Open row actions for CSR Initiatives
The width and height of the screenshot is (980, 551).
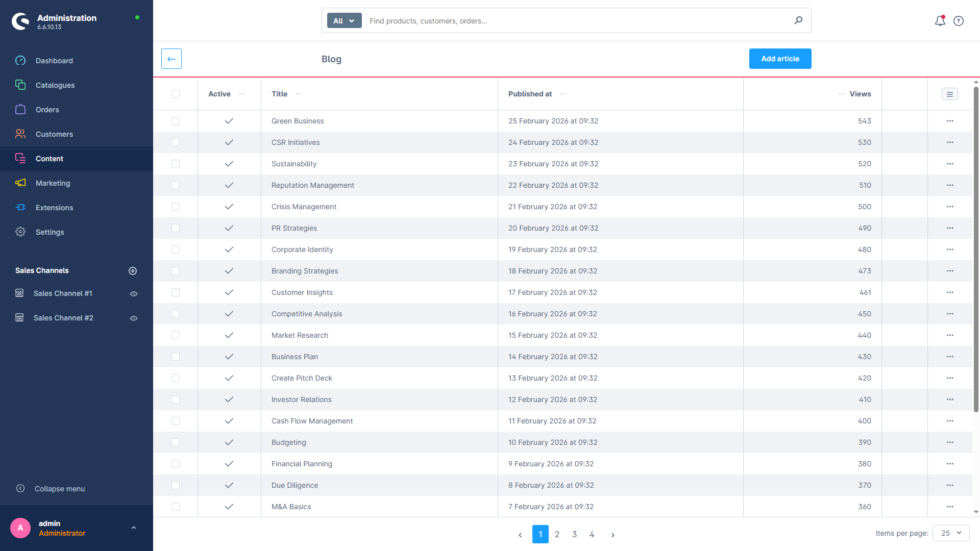click(x=950, y=142)
